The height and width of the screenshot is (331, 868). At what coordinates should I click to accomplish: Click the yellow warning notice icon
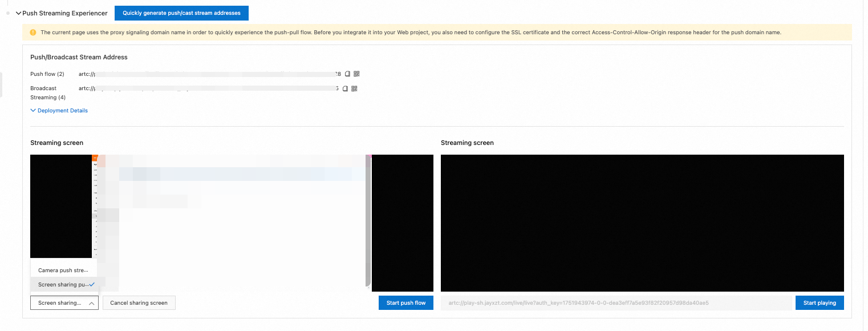tap(33, 33)
